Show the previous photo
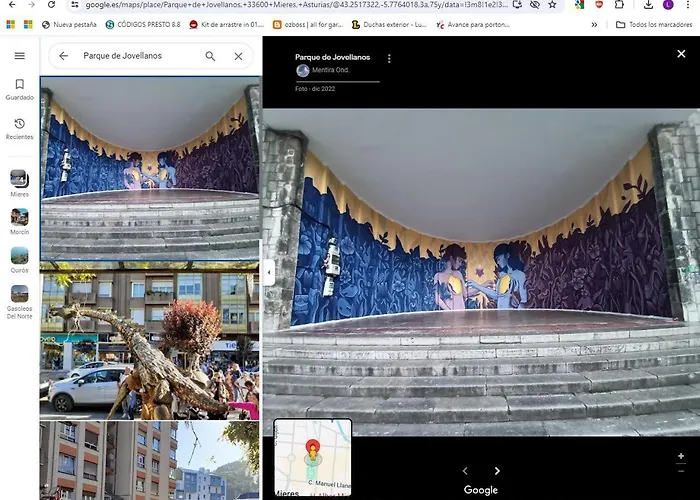 464,471
